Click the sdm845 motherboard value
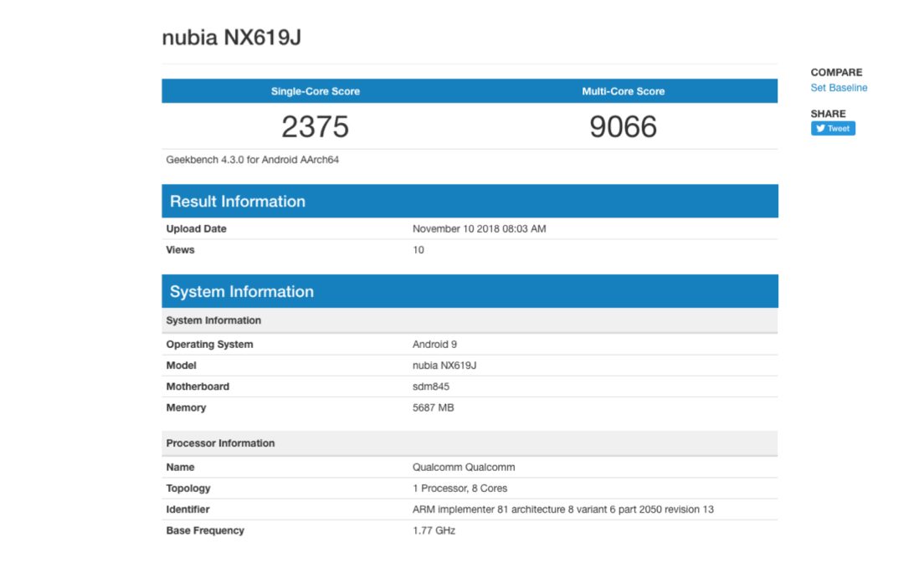Screen dimensions: 924x563 [x=432, y=386]
